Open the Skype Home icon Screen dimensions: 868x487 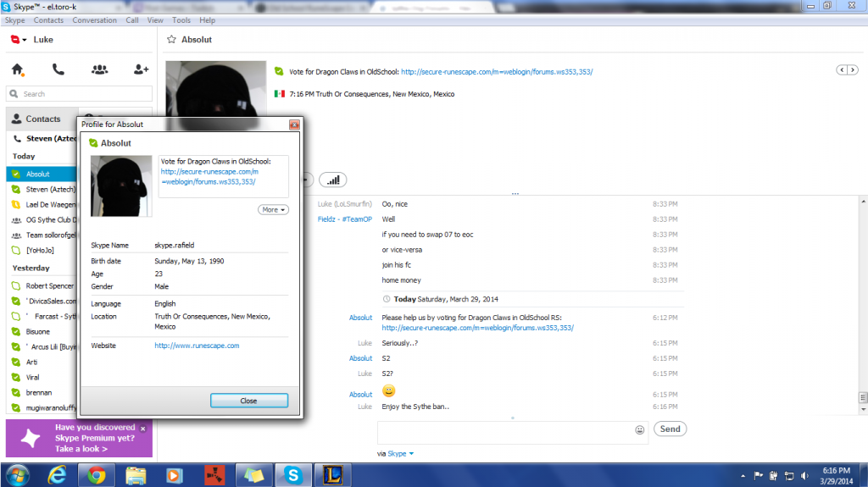18,69
